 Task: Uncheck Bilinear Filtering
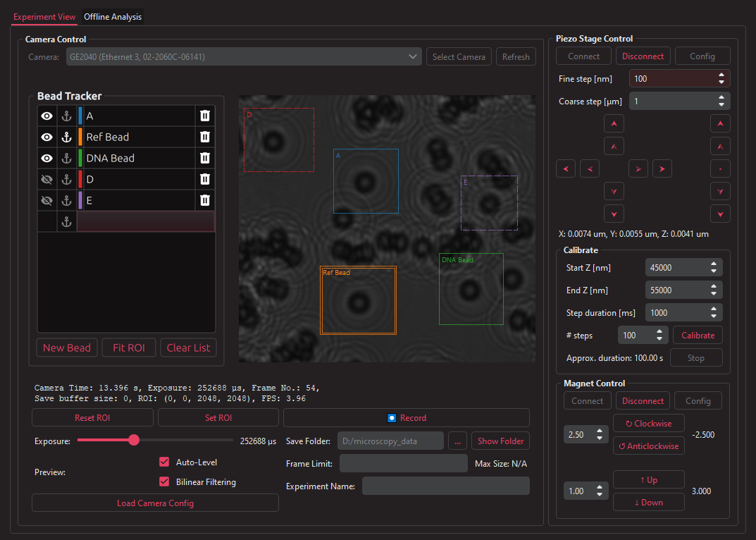(165, 482)
